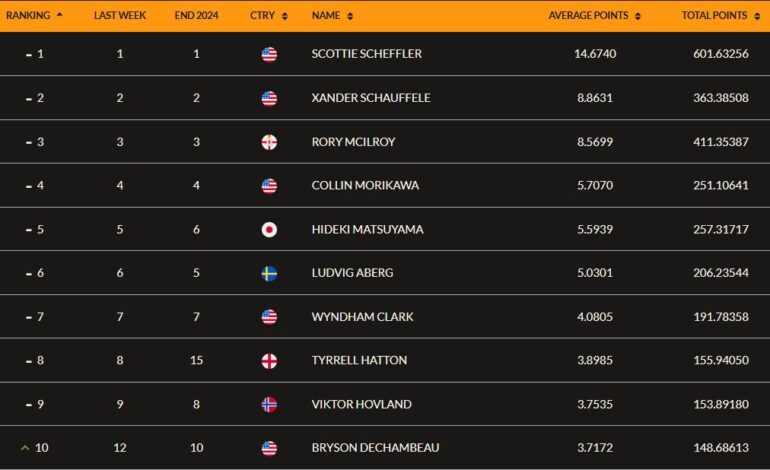The width and height of the screenshot is (770, 470).
Task: Open the Wyndham Clark row name
Action: (x=362, y=317)
